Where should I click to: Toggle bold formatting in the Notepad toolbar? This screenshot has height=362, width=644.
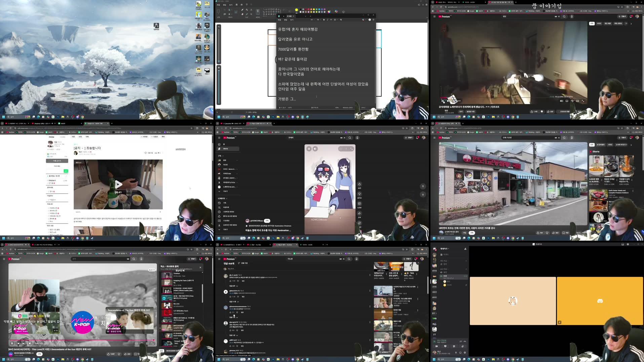pos(324,20)
